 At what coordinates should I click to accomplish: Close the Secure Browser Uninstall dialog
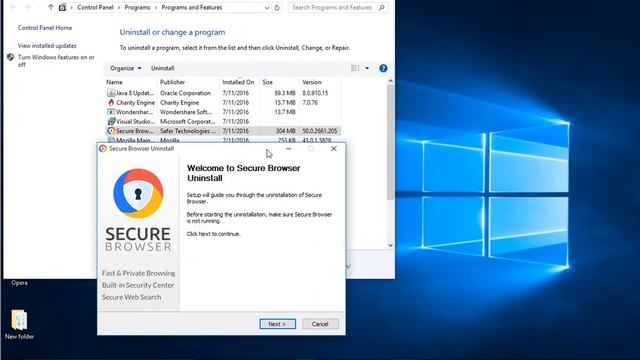click(x=334, y=149)
